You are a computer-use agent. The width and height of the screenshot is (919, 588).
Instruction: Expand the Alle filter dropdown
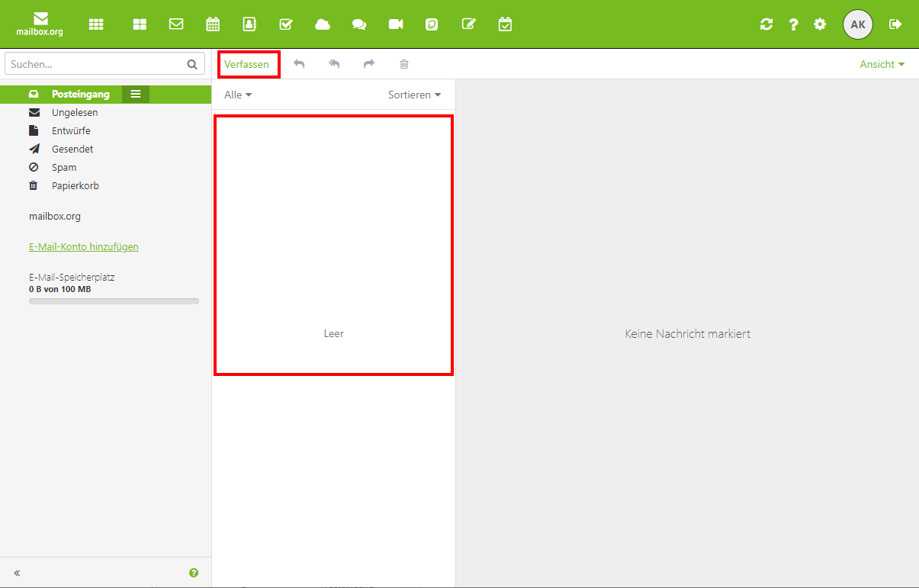pos(238,95)
